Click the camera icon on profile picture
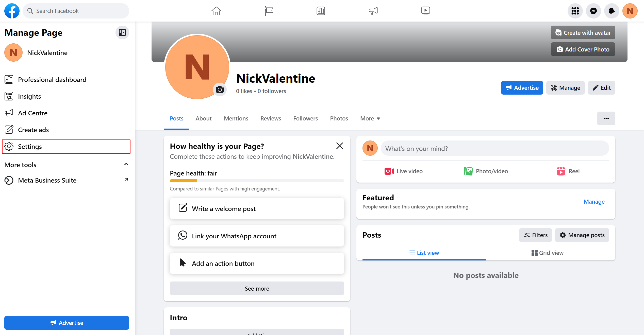Image resolution: width=644 pixels, height=335 pixels. point(220,90)
